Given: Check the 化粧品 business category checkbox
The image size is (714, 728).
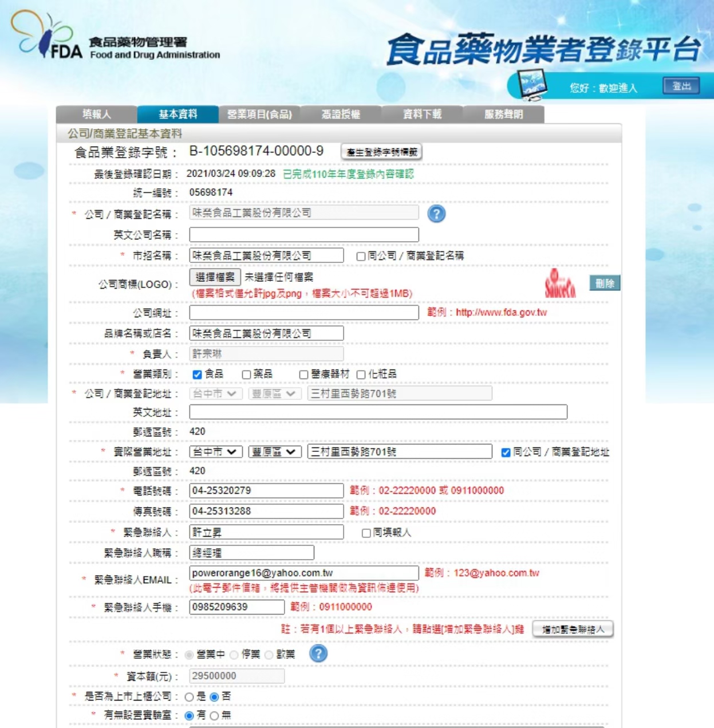Looking at the screenshot, I should [361, 375].
